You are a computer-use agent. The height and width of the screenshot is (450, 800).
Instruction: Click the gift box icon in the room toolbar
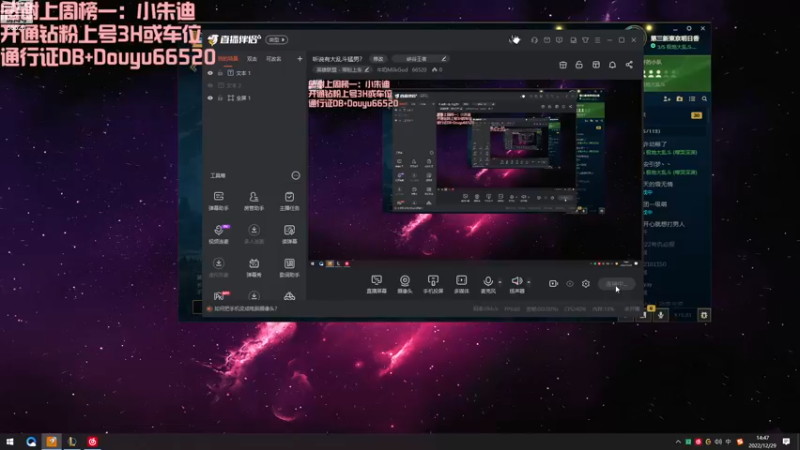point(563,65)
